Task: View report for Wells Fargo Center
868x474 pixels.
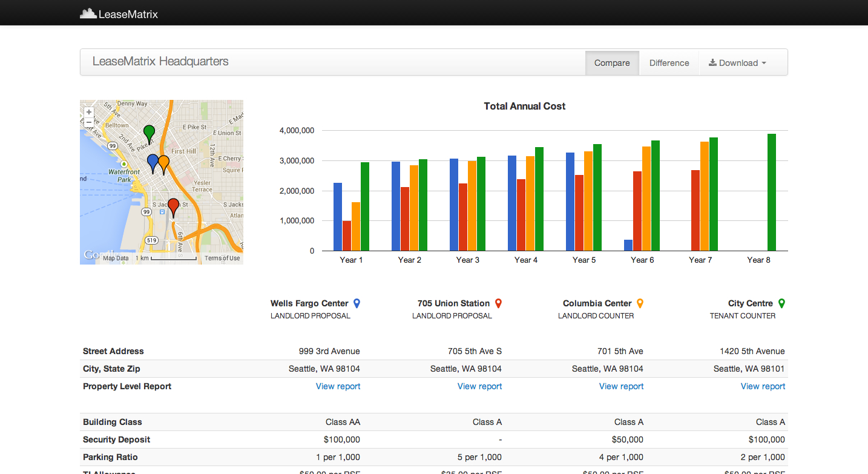Action: click(338, 386)
